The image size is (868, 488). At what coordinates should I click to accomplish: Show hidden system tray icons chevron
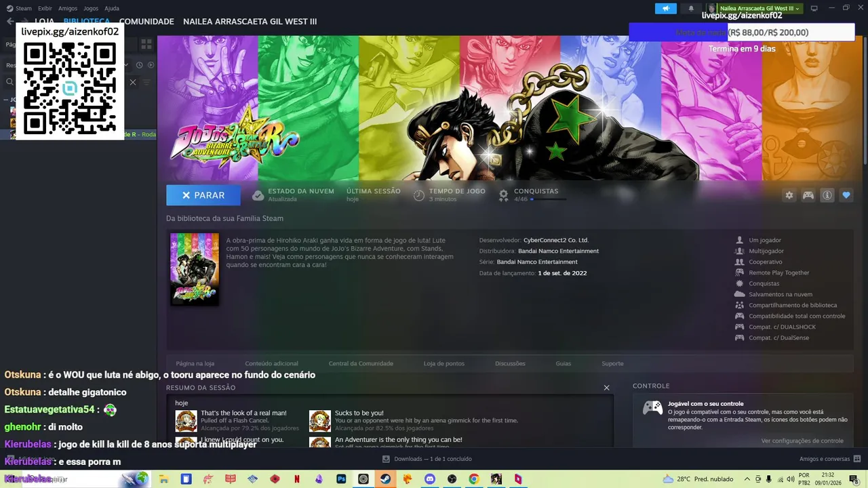click(747, 479)
